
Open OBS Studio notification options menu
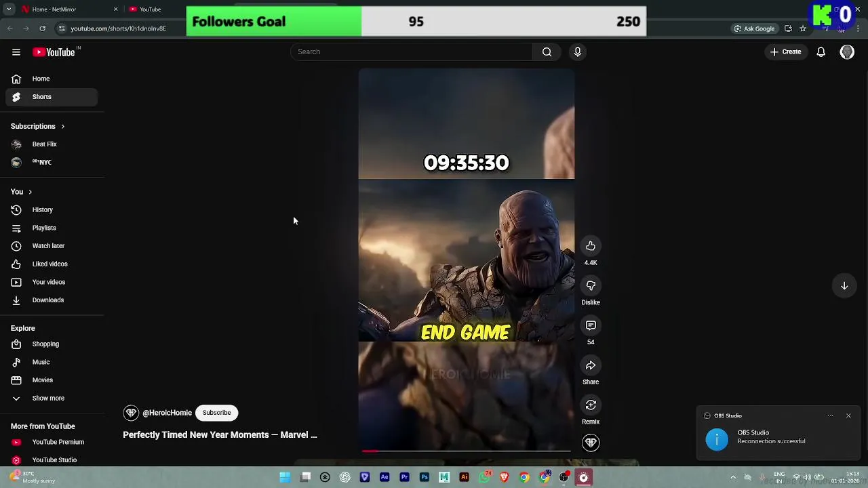[x=830, y=415]
